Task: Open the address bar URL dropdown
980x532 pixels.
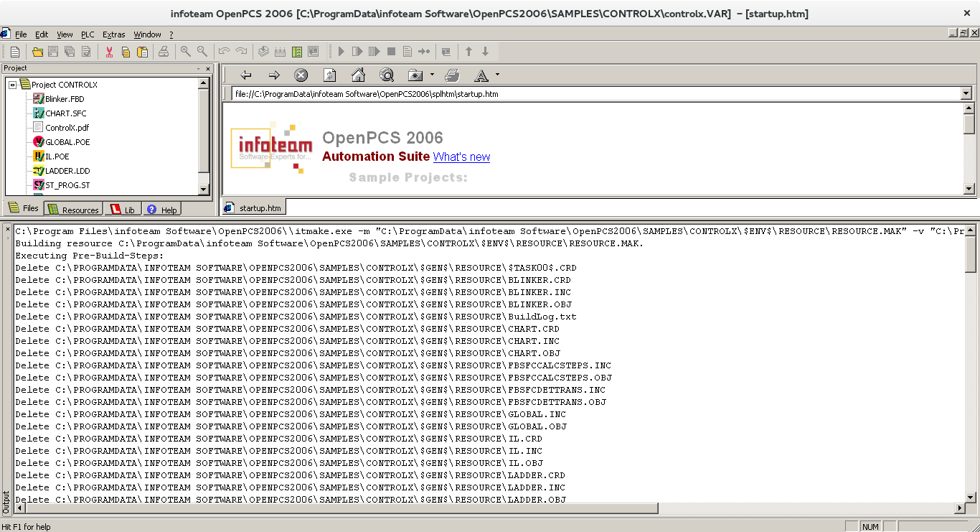Action: 966,94
